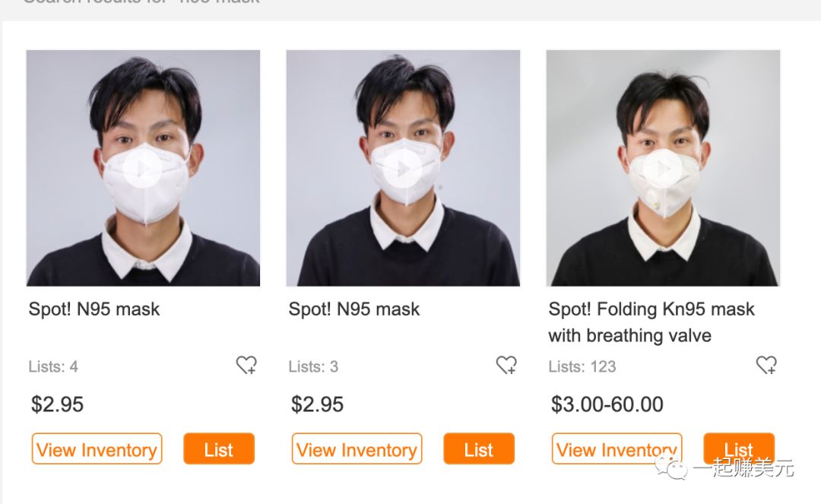Favorite the middle N95 mask with heart icon
The width and height of the screenshot is (821, 504).
(506, 366)
